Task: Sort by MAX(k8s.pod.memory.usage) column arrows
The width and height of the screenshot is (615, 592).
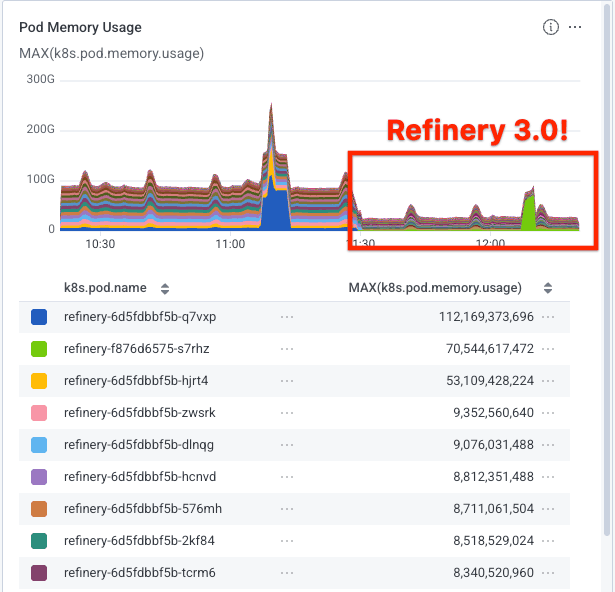Action: [x=548, y=288]
